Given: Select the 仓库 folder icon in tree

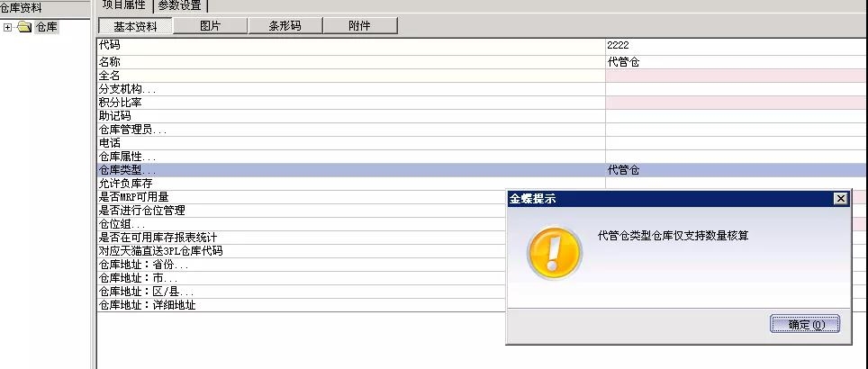Looking at the screenshot, I should [x=25, y=27].
